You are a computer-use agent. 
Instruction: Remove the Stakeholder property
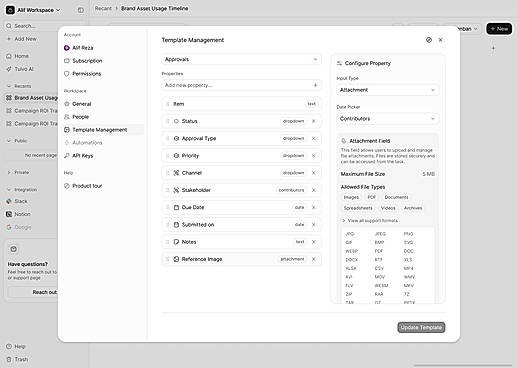[x=313, y=190]
